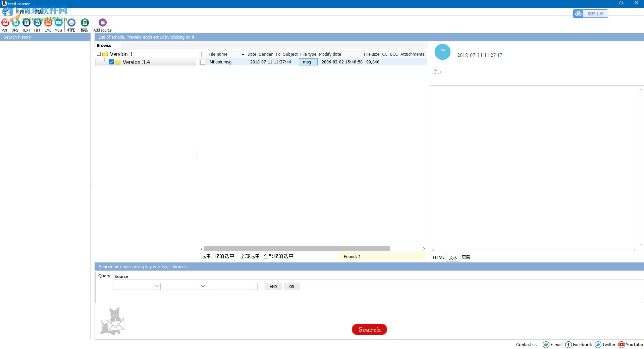Screen dimensions: 644x349
Task: Sort emails by Sender column
Action: click(x=266, y=54)
